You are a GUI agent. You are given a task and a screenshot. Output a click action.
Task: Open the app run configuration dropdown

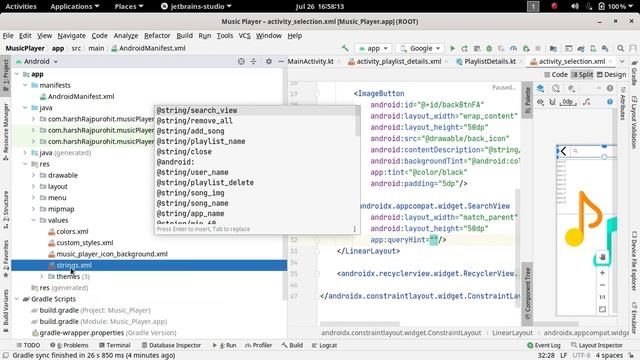tap(373, 48)
